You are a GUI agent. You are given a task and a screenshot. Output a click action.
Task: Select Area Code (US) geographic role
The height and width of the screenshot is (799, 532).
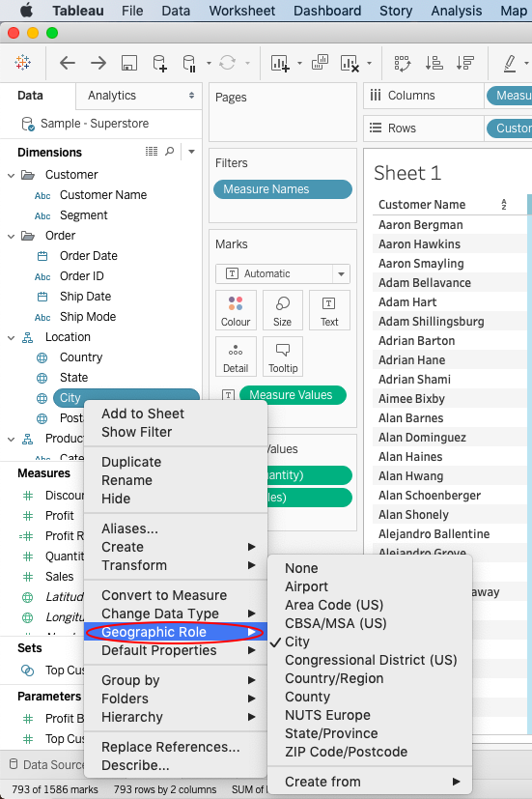tap(334, 605)
